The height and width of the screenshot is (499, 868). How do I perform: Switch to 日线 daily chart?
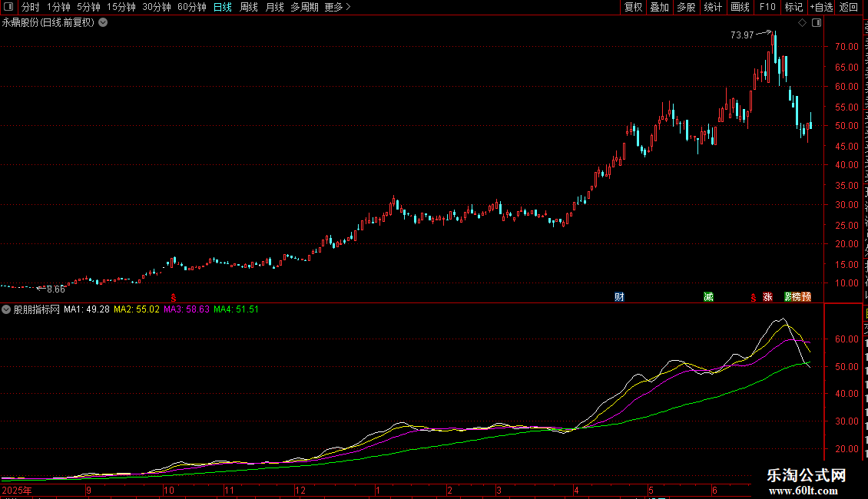223,7
